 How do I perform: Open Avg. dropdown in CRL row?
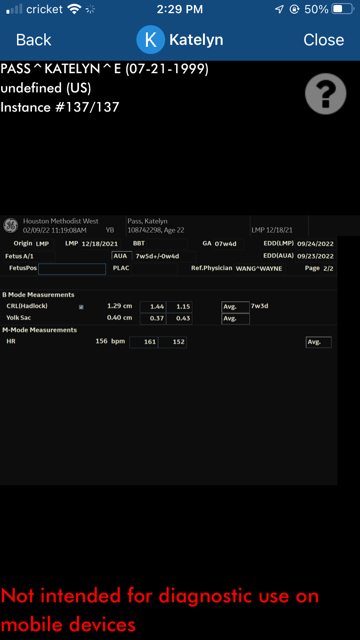point(236,307)
